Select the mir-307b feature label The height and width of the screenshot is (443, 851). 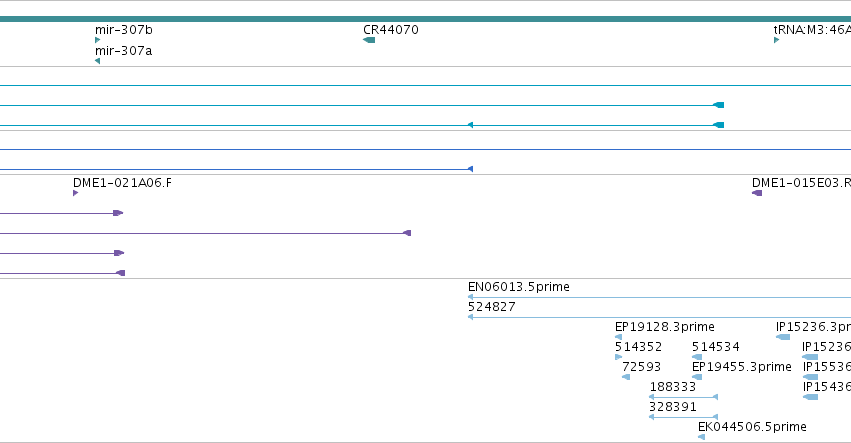124,30
